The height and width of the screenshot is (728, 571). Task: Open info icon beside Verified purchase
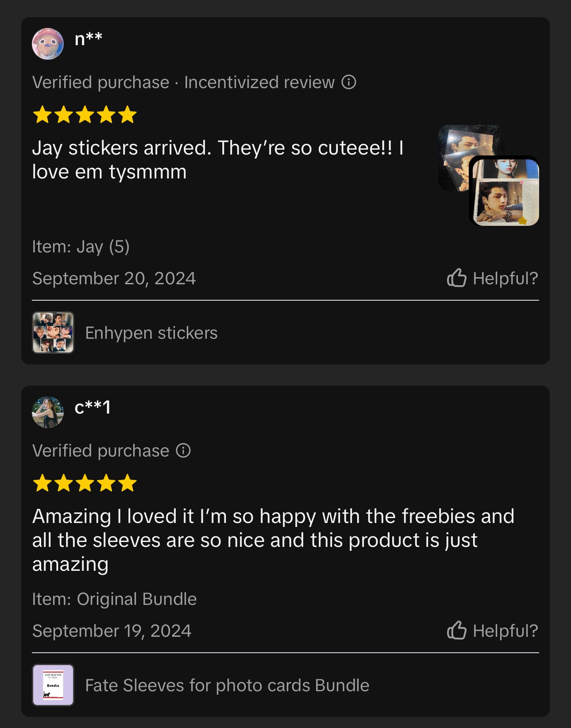click(x=183, y=451)
